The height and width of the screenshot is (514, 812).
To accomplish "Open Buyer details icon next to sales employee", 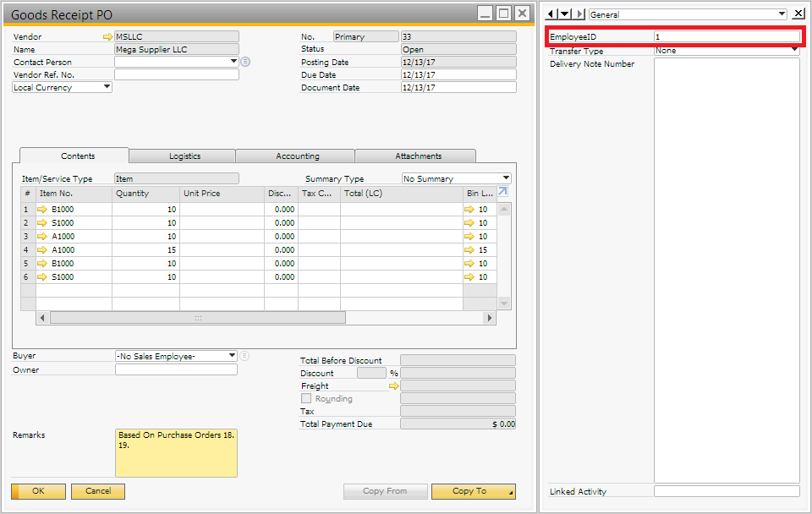I will tap(244, 356).
